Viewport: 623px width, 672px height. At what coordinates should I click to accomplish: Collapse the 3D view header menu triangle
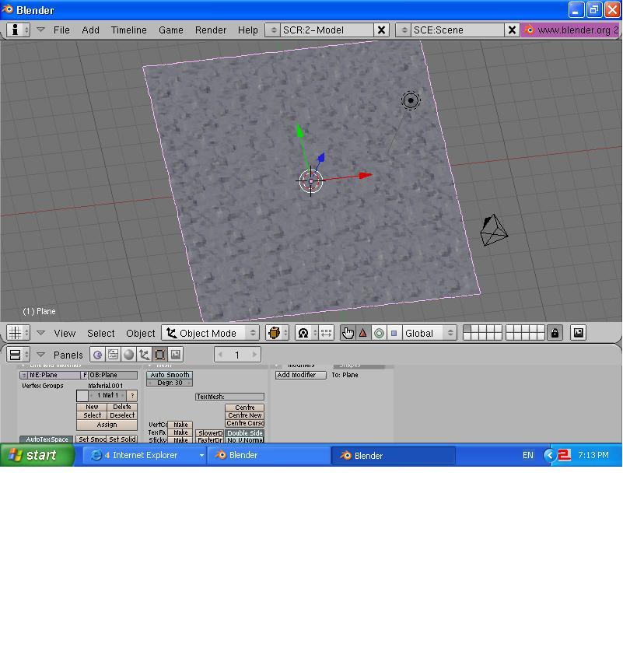[40, 333]
